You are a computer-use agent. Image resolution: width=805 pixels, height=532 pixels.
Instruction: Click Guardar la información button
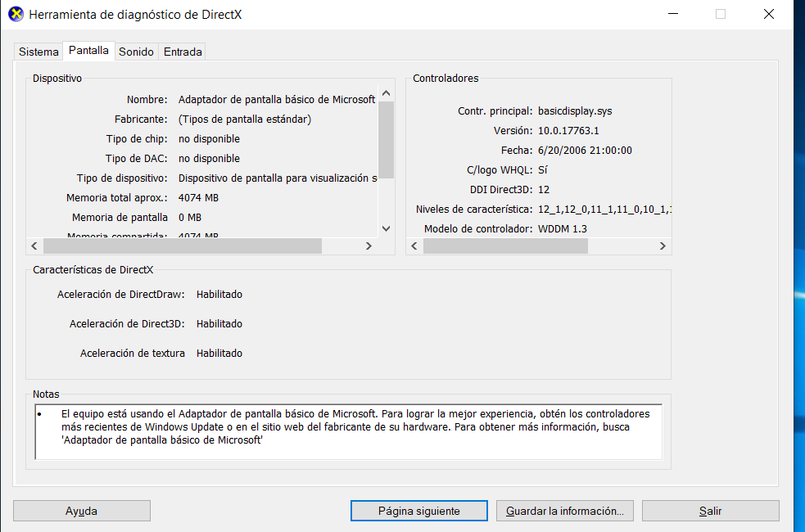(565, 511)
